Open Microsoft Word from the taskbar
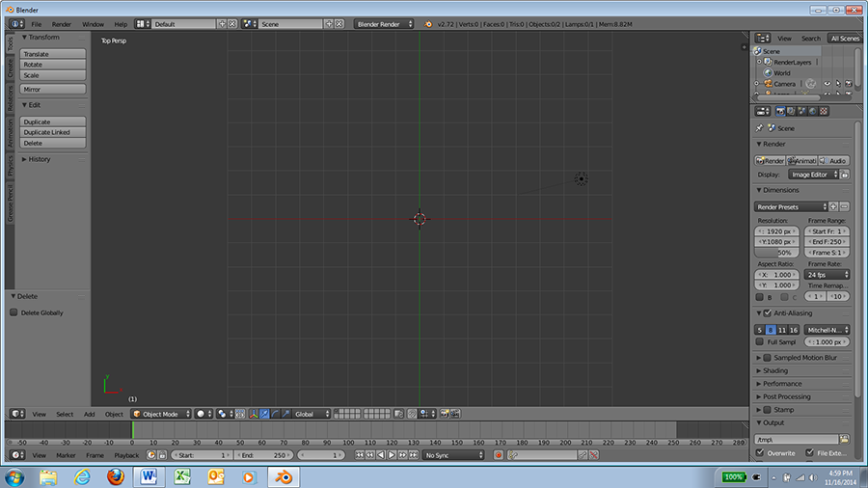The width and height of the screenshot is (868, 488). 149,476
